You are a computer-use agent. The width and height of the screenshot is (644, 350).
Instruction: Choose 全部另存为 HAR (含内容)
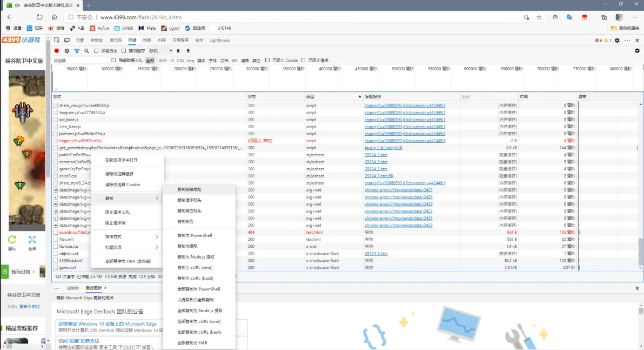point(128,261)
